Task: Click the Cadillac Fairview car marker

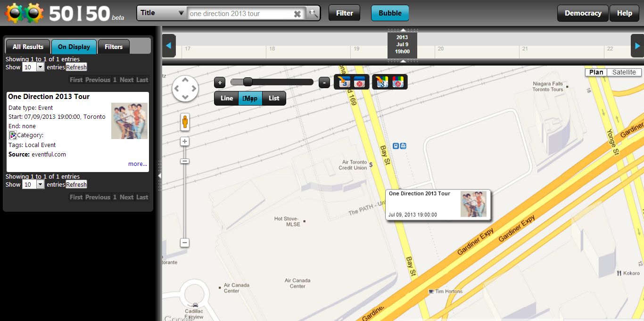Action: 195,305
